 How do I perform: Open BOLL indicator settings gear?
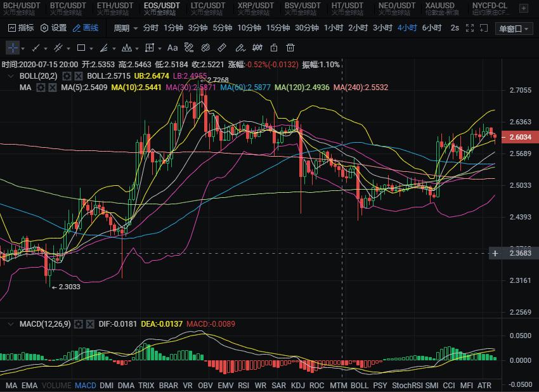tap(67, 76)
